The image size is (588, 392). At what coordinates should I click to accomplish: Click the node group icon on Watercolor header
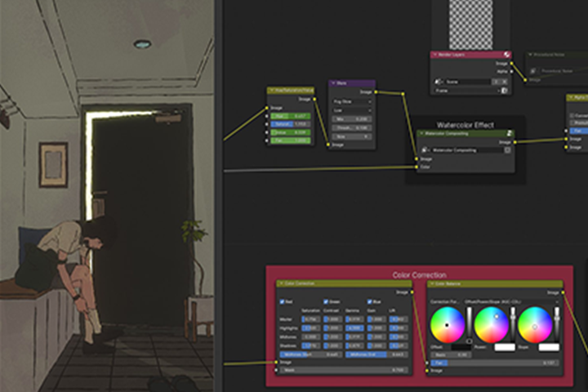(x=510, y=133)
